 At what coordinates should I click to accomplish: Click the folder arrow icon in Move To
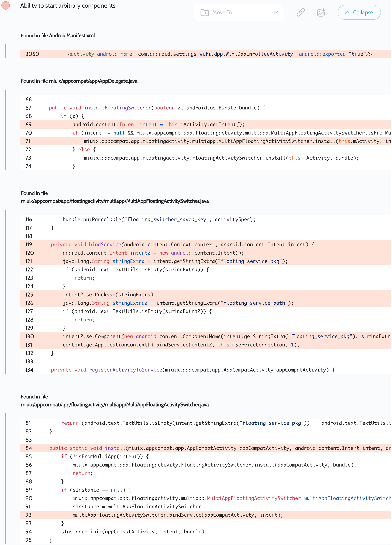[x=205, y=12]
